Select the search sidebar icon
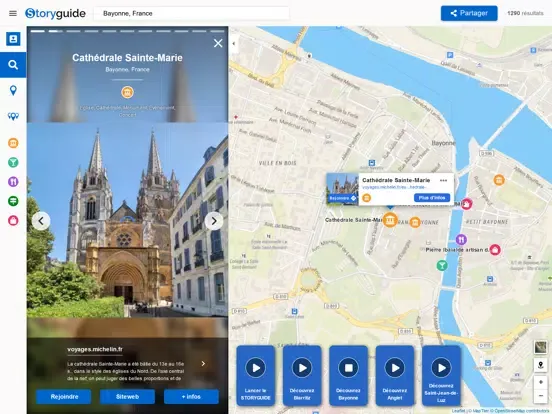 click(13, 65)
